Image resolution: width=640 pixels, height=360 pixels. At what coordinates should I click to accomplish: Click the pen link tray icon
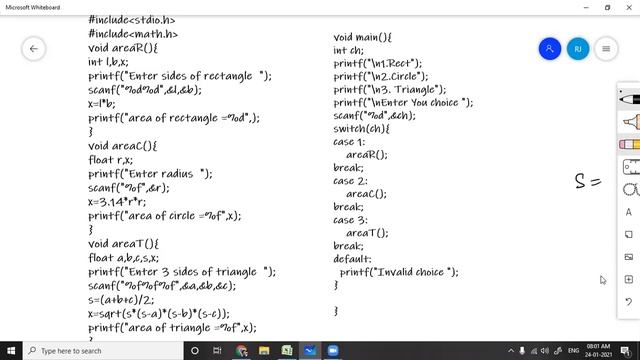coord(558,351)
